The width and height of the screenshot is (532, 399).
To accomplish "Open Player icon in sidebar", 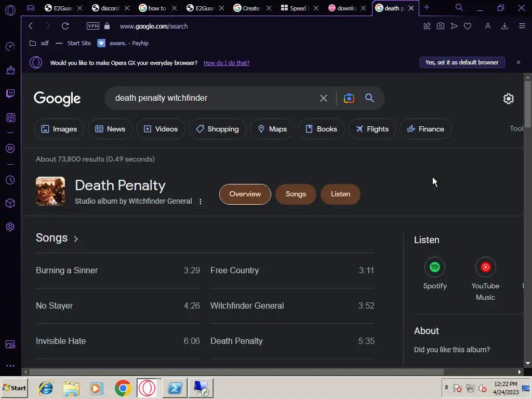I will [10, 148].
